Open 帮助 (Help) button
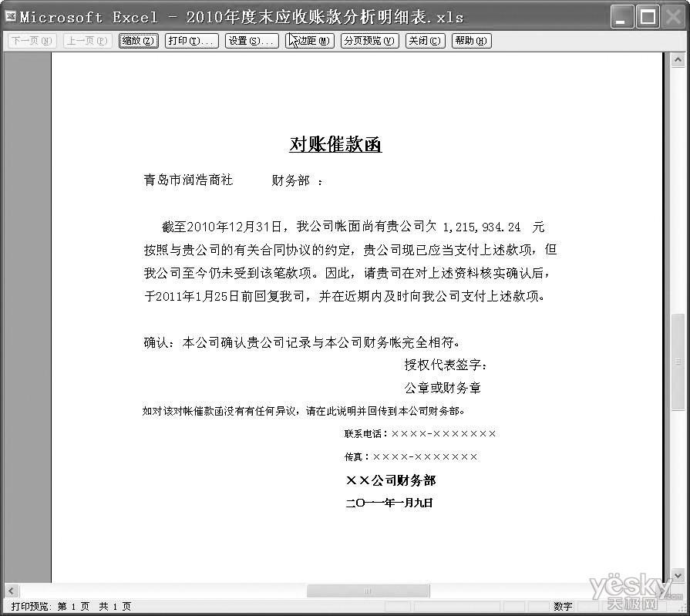The image size is (690, 616). point(471,41)
